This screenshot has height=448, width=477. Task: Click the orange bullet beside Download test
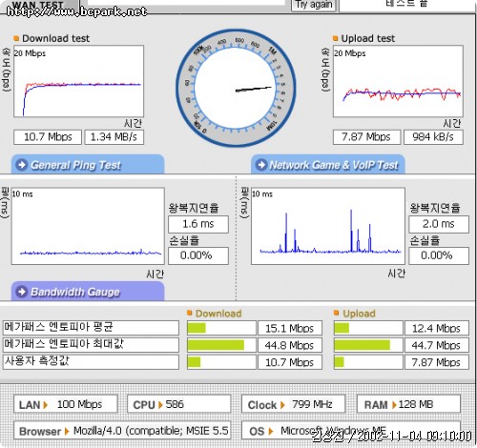tap(16, 38)
